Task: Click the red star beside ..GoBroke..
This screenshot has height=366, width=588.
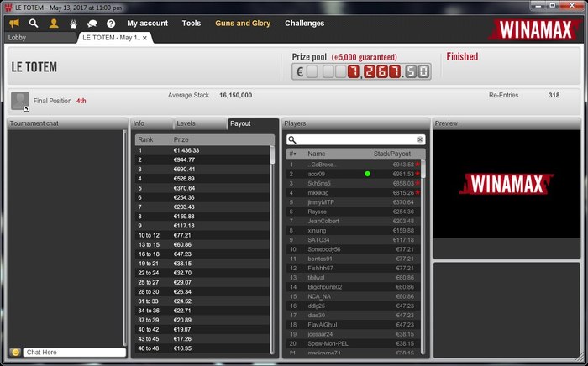Action: pyautogui.click(x=417, y=164)
